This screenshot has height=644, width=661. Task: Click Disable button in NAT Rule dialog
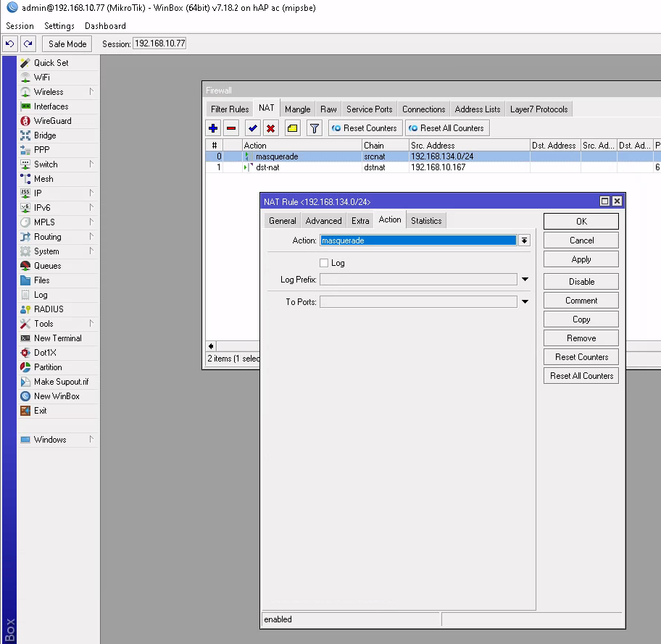coord(581,282)
